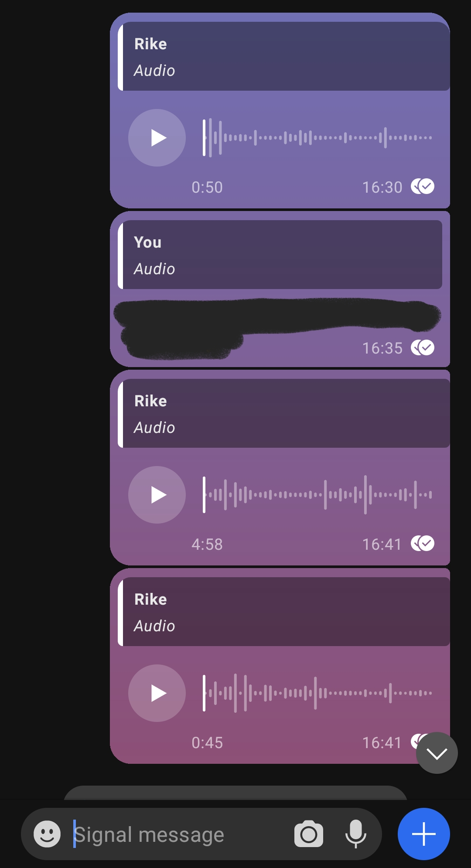
Task: Tap the camera icon in message bar
Action: [309, 834]
